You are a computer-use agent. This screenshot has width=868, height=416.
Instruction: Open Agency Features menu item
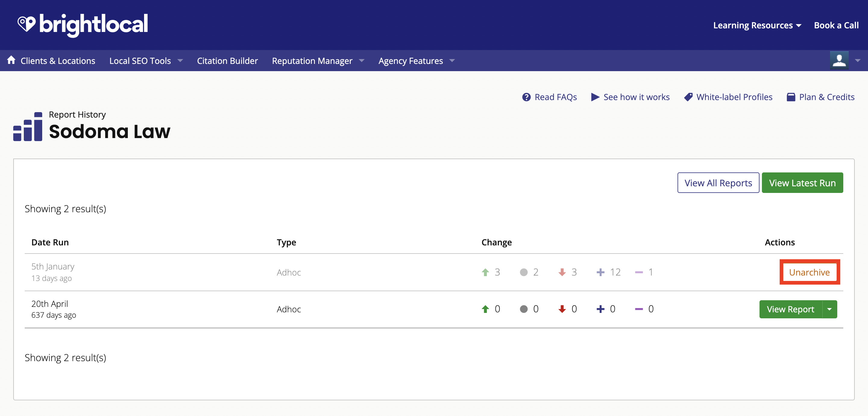410,61
